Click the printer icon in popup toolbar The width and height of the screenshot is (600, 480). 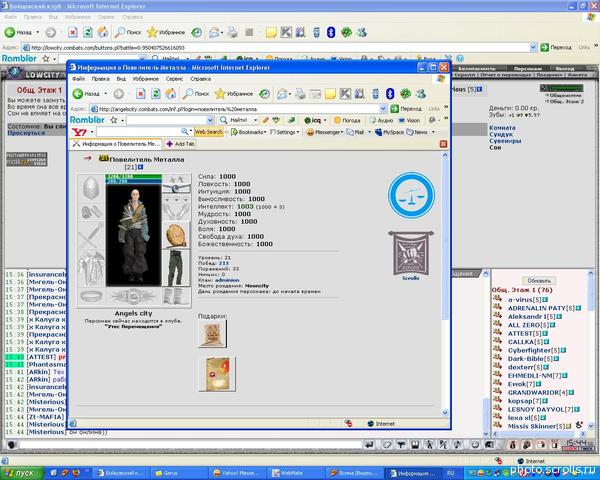pos(301,94)
